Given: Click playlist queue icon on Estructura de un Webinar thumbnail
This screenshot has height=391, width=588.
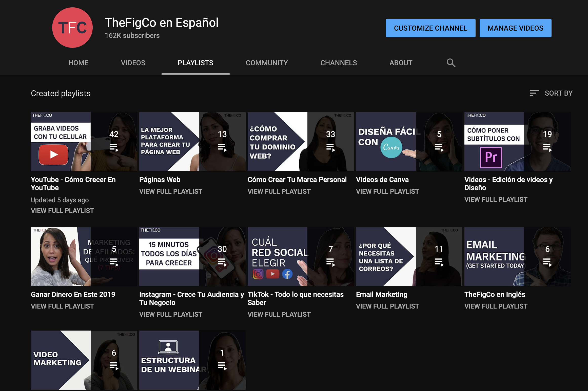Looking at the screenshot, I should (x=222, y=366).
